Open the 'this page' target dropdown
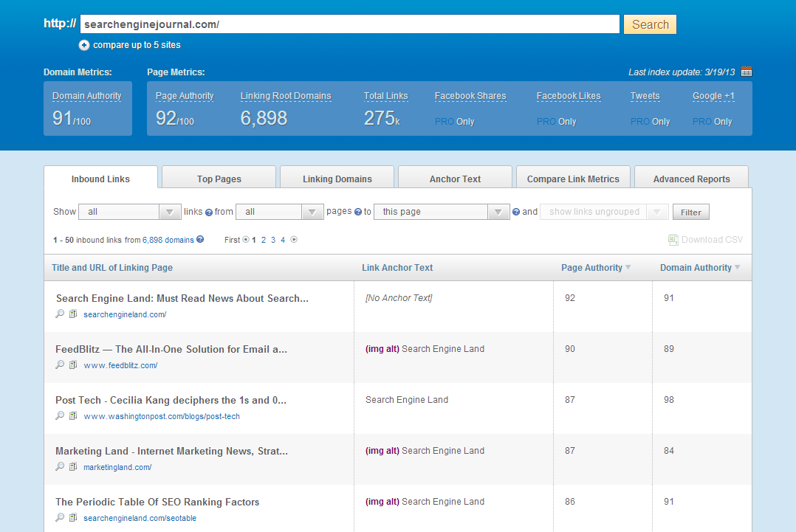796x532 pixels. pos(442,212)
